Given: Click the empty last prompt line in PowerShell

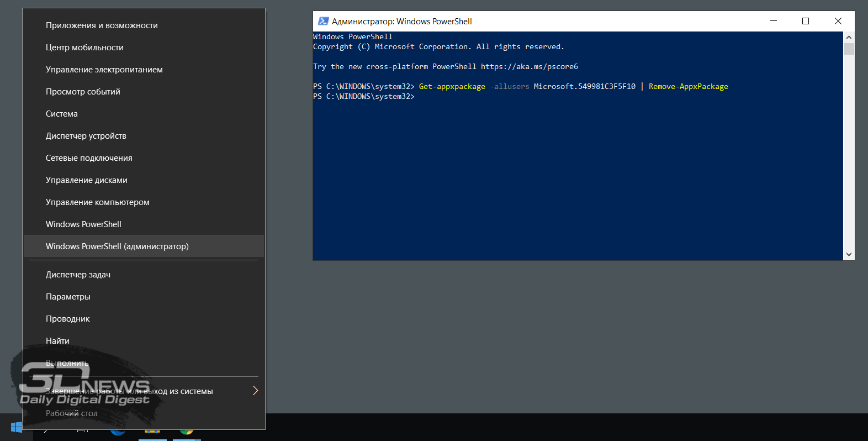Looking at the screenshot, I should point(364,97).
